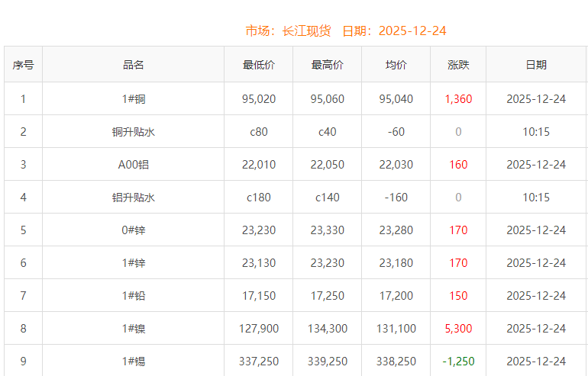Select the 1#镍 product name
588x376 pixels.
(x=133, y=329)
